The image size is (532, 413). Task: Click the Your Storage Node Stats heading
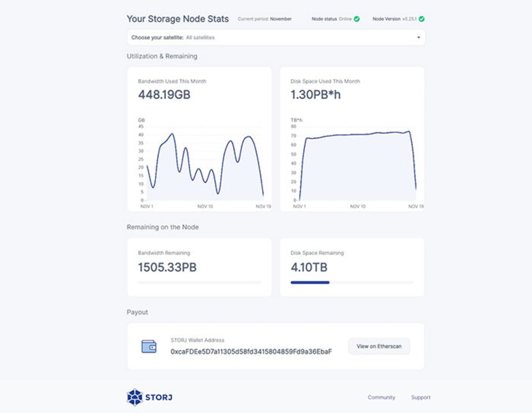[x=178, y=19]
